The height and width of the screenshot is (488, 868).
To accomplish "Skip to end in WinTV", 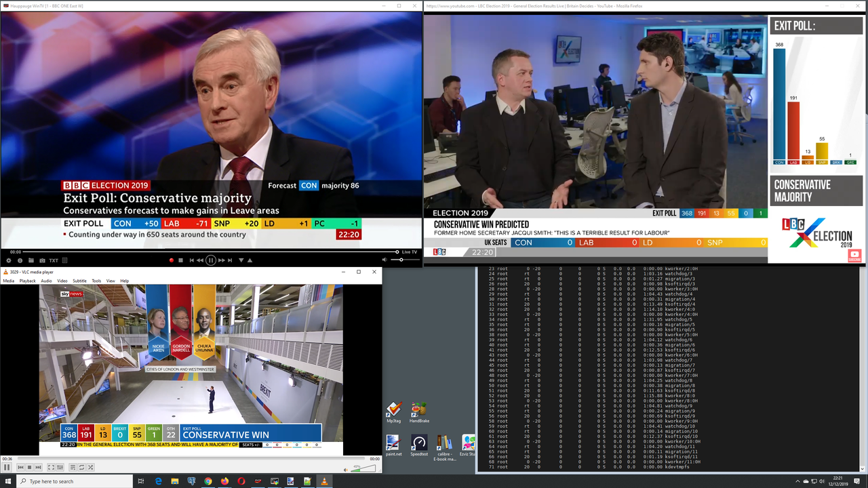I will 230,260.
